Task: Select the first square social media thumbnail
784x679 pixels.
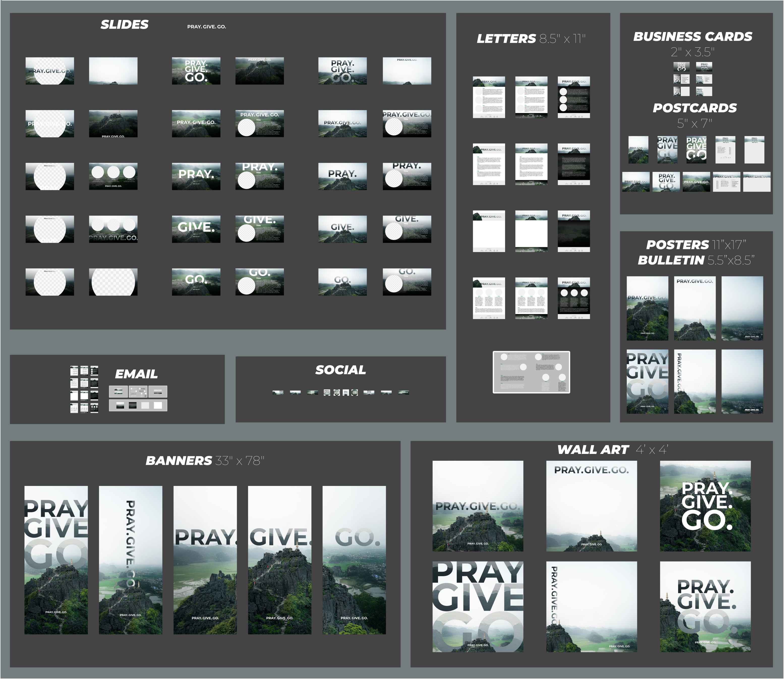Action: point(327,392)
